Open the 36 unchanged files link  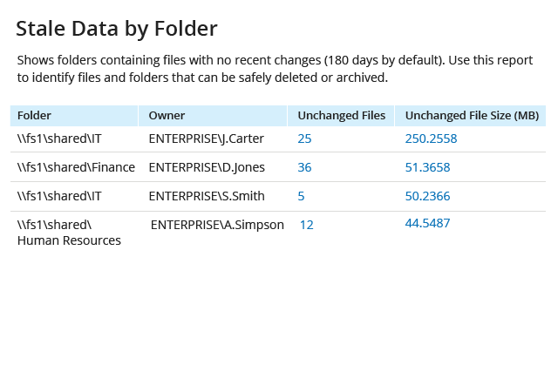pyautogui.click(x=304, y=167)
